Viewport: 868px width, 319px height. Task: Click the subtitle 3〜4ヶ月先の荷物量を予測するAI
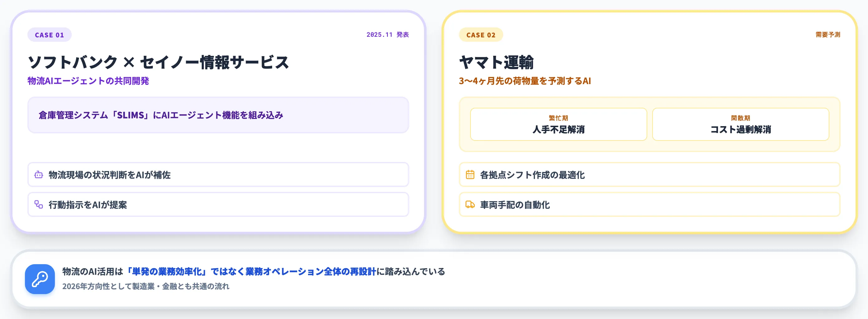(525, 81)
